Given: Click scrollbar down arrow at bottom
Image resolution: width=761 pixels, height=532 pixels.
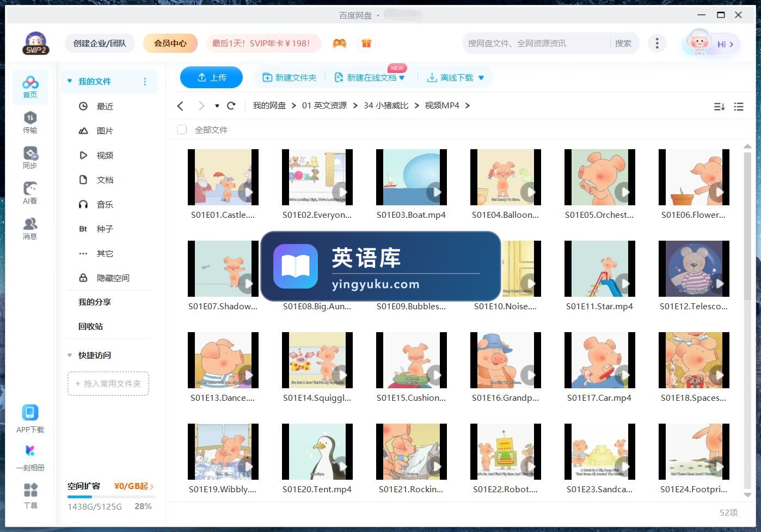Looking at the screenshot, I should tap(747, 495).
